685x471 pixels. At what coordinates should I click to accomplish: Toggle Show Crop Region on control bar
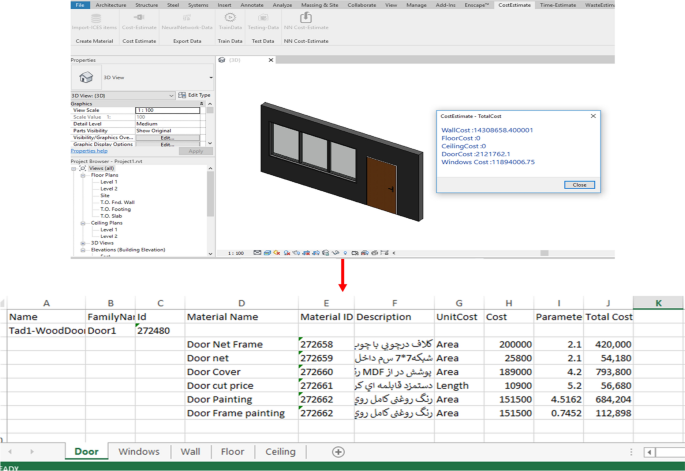pos(316,253)
